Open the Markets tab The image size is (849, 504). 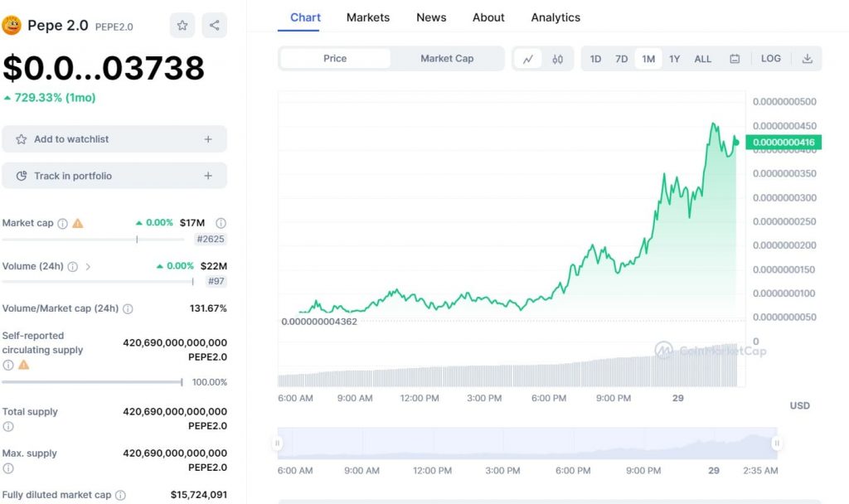[367, 17]
